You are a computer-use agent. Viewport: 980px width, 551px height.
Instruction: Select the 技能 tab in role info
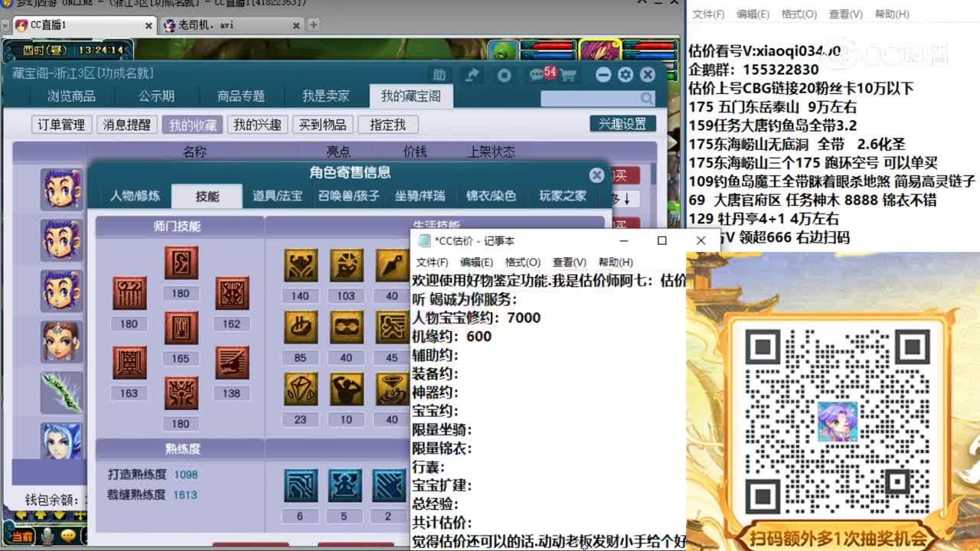207,196
